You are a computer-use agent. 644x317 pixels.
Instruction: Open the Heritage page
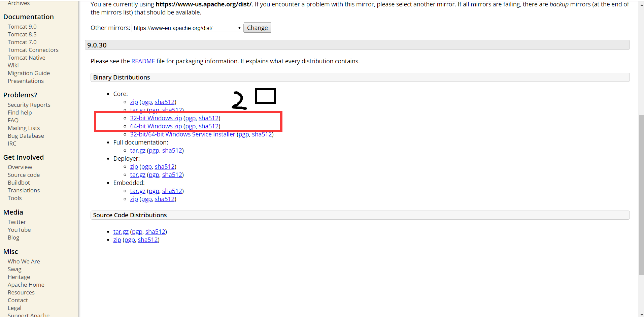tap(19, 277)
